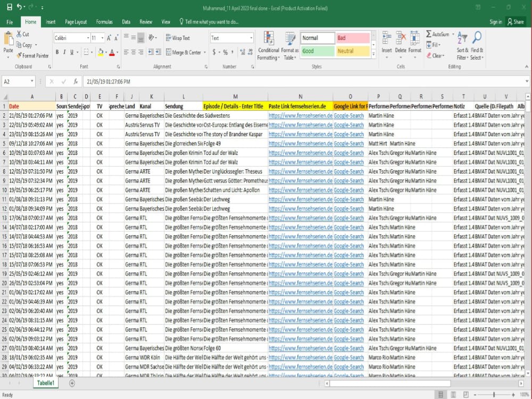The image size is (532, 399).
Task: Open Sort & Filter menu
Action: (x=462, y=46)
